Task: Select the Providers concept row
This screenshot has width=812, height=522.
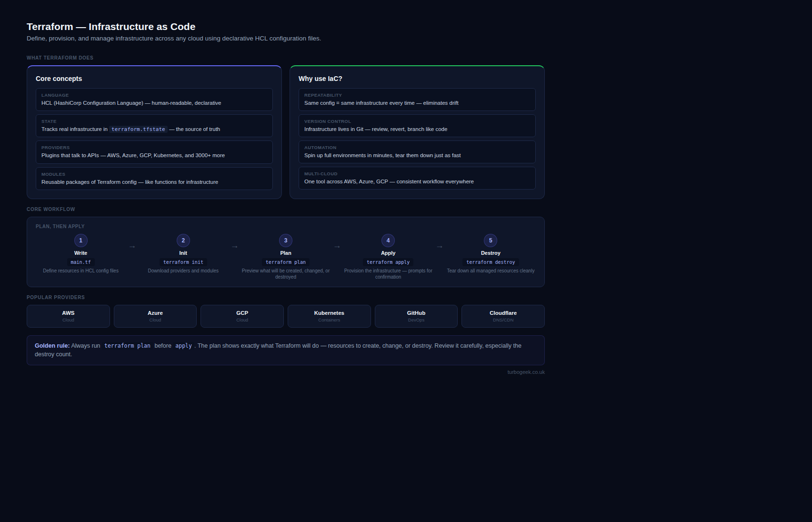Action: tap(154, 152)
